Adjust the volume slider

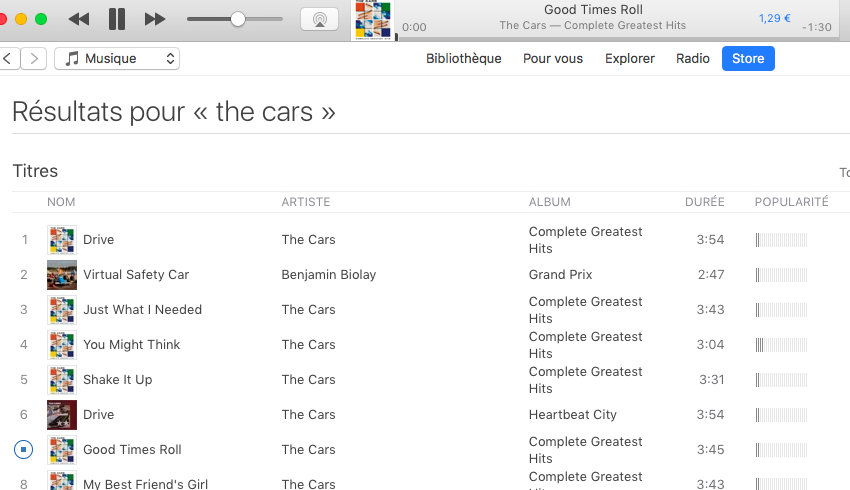pos(238,19)
